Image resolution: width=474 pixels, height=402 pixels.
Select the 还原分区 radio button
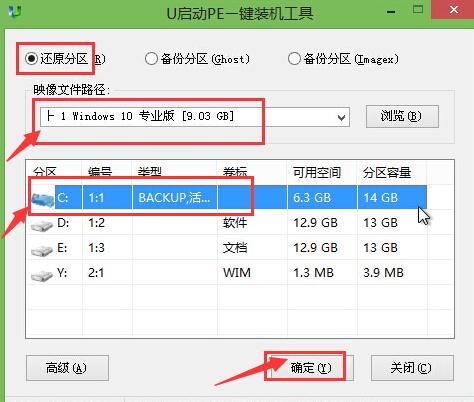31,59
